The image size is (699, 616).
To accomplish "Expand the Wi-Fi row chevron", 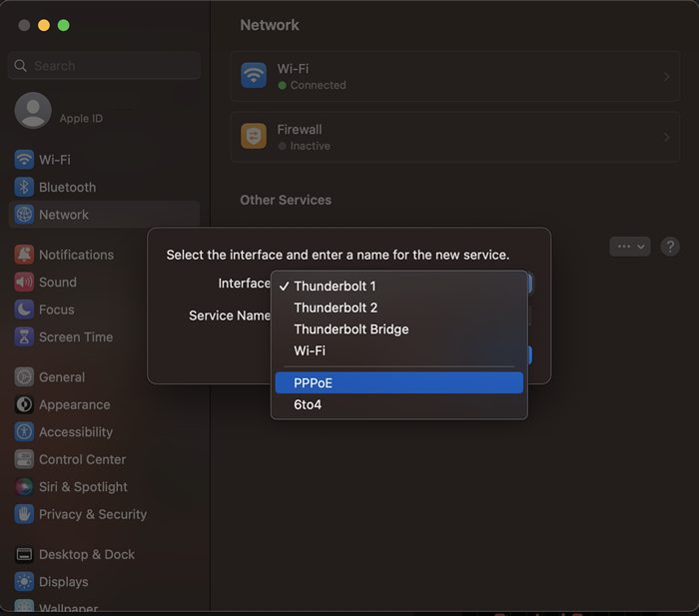I will point(667,77).
